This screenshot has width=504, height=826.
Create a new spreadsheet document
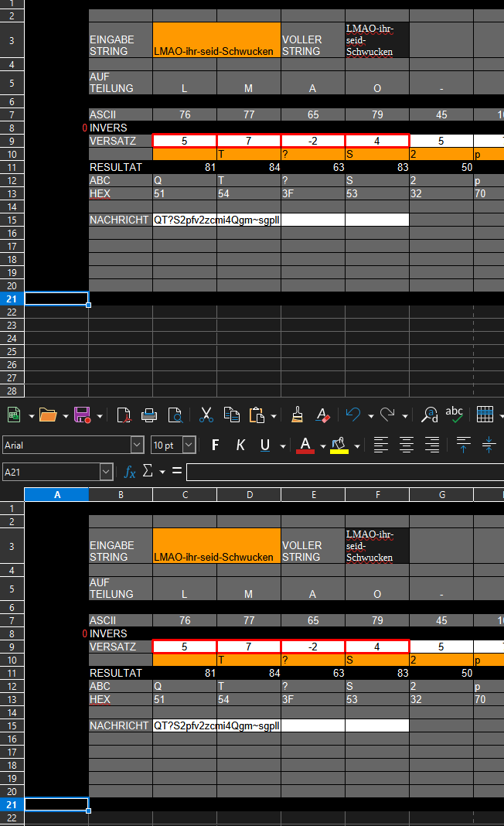point(14,415)
